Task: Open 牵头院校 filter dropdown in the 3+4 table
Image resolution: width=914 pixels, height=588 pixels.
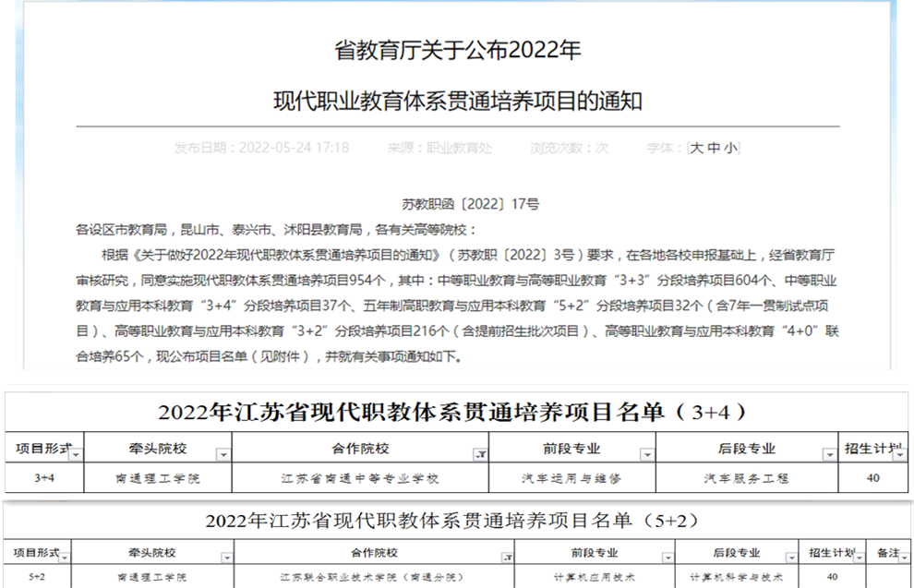Action: click(222, 454)
